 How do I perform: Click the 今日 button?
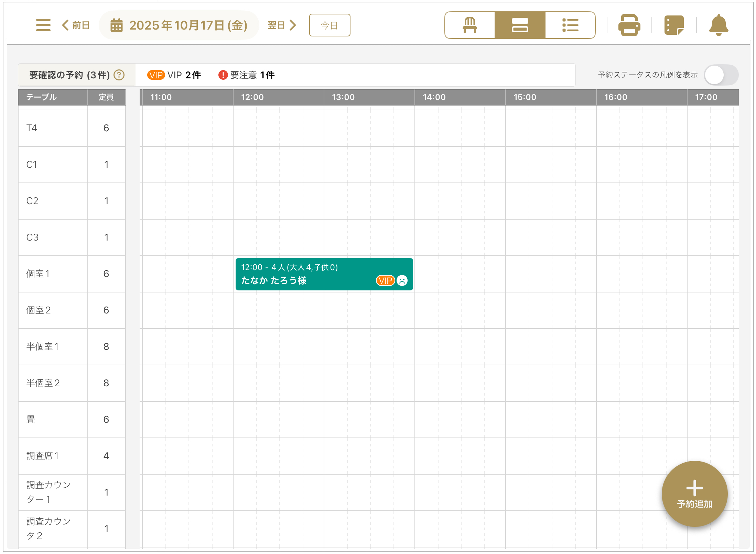[x=329, y=25]
